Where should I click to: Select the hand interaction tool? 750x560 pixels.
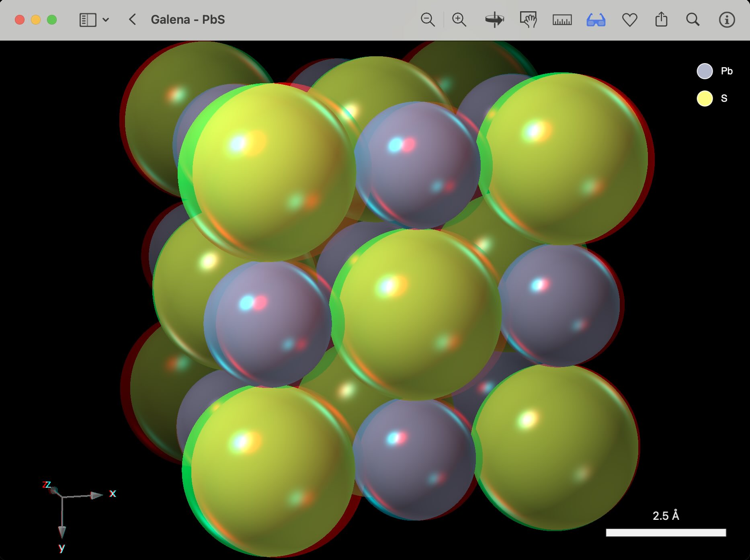[528, 20]
